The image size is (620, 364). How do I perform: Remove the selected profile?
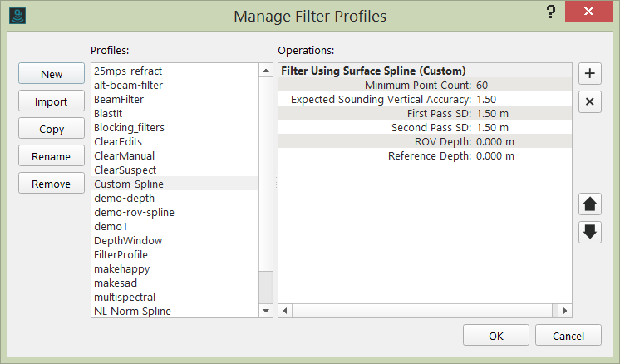[52, 184]
